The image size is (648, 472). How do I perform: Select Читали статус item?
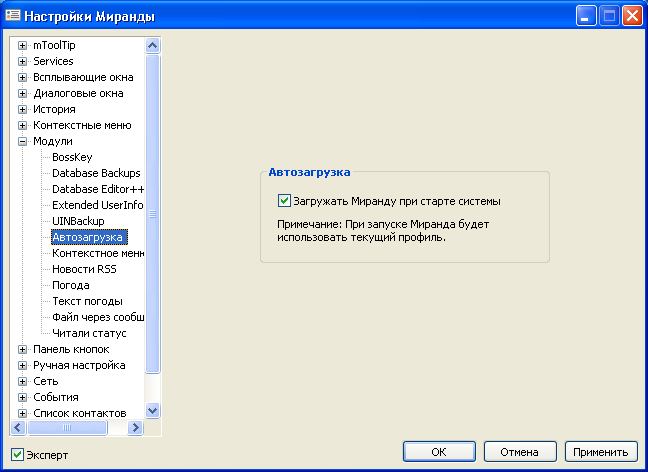point(89,334)
